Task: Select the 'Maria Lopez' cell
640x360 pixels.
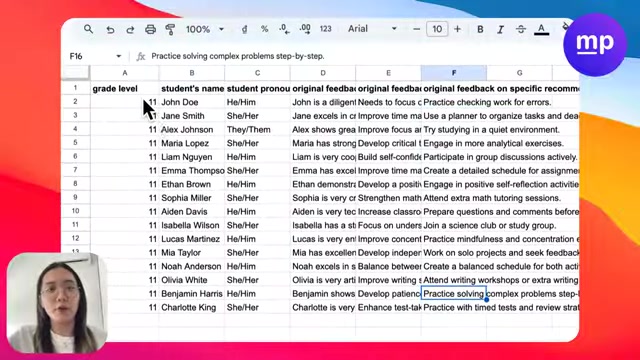Action: (x=192, y=143)
